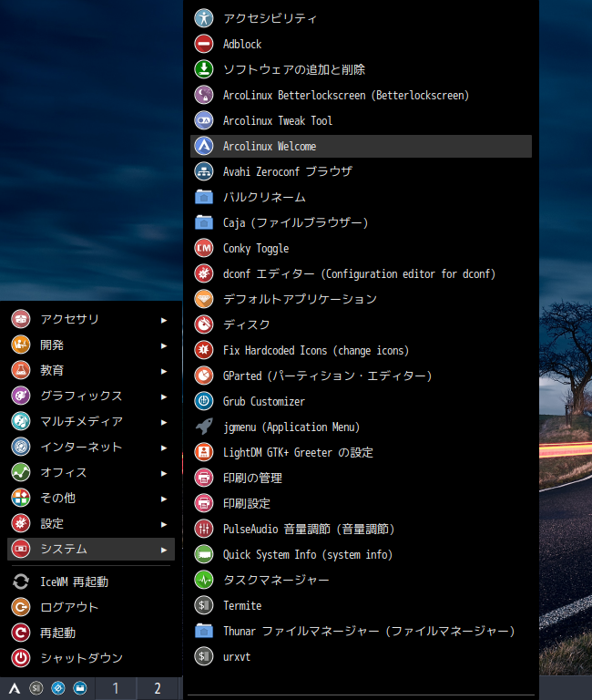The height and width of the screenshot is (700, 592).
Task: Click the Termite terminal icon
Action: coord(204,605)
